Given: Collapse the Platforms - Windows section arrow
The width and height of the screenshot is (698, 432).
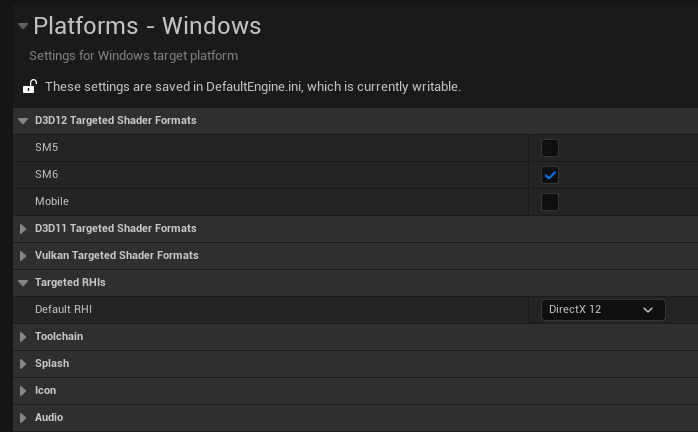Looking at the screenshot, I should 22,26.
